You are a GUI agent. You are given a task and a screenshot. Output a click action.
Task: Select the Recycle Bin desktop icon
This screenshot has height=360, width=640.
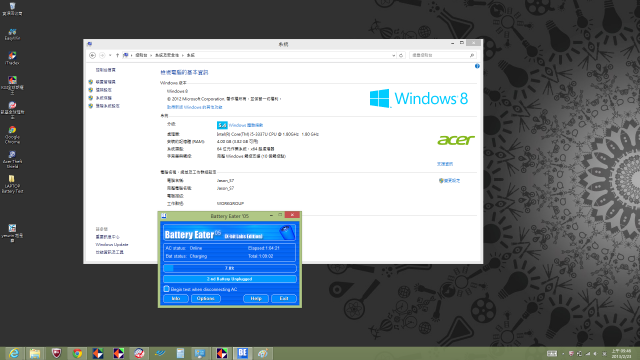pyautogui.click(x=12, y=9)
